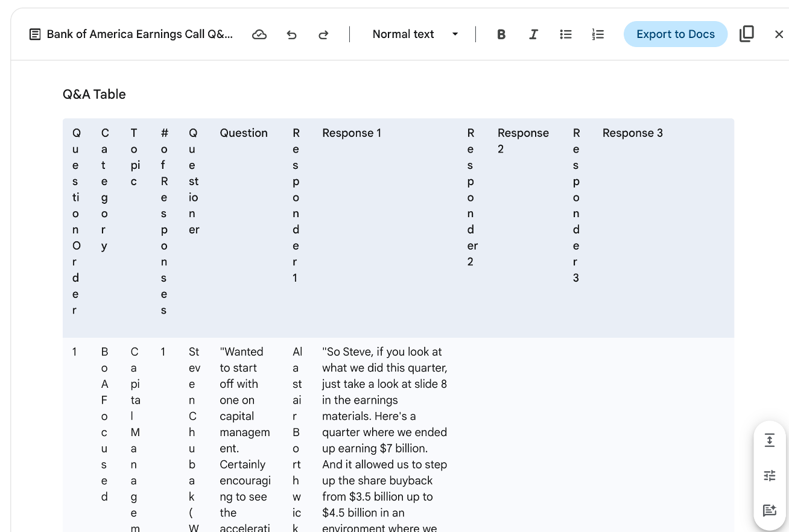Viewport: 789px width, 532px height.
Task: Copy the document contents icon
Action: (747, 34)
